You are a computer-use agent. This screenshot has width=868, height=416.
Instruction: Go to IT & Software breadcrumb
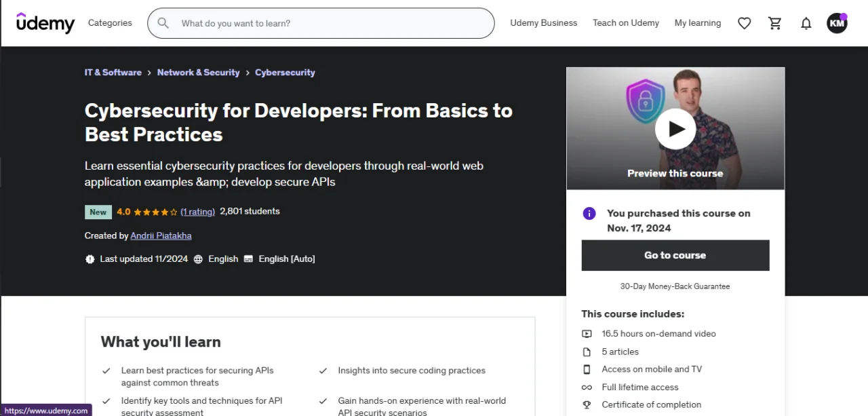point(113,73)
